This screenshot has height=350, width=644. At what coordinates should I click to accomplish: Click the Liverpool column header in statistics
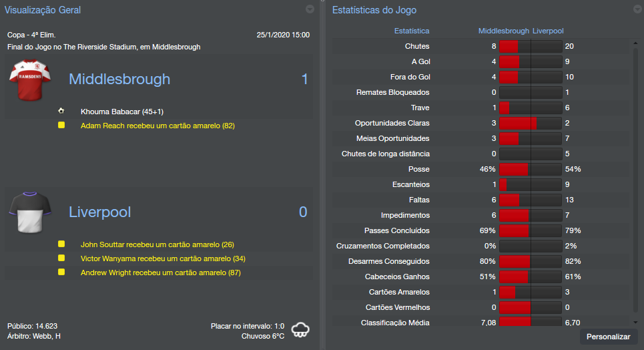[x=548, y=31]
